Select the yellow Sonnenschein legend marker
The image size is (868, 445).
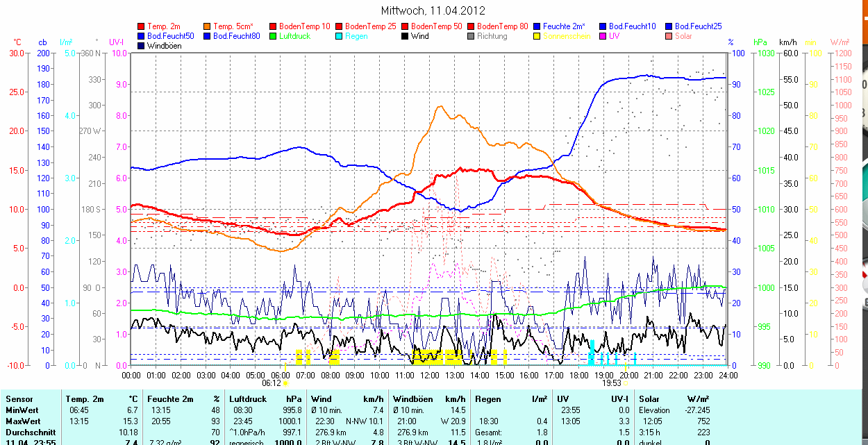pos(537,36)
